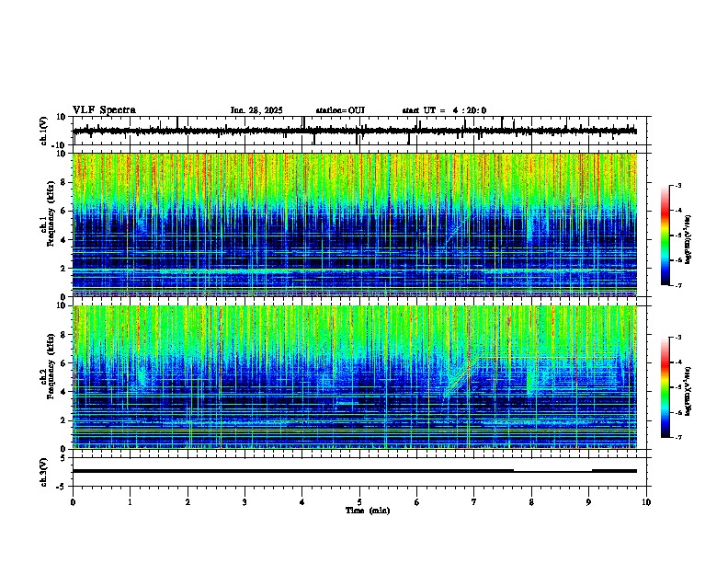Click the "3" tick label on Time axis
The width and height of the screenshot is (728, 563).
(x=245, y=502)
